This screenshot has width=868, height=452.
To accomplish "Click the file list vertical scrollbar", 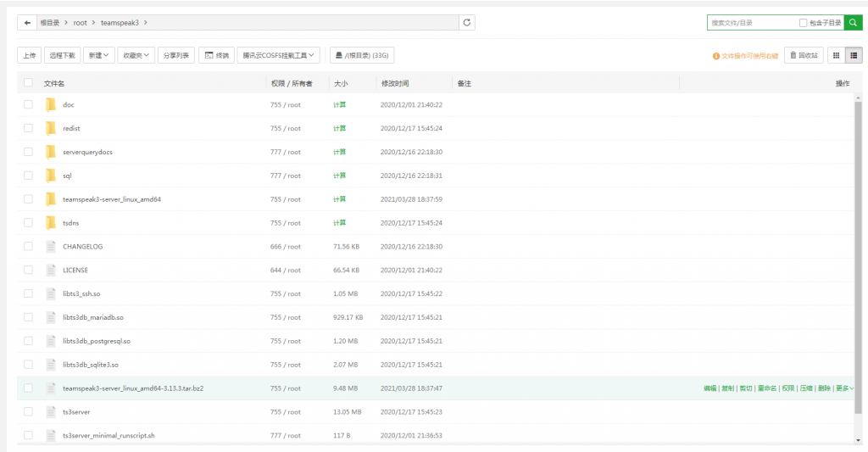I will coord(858,258).
